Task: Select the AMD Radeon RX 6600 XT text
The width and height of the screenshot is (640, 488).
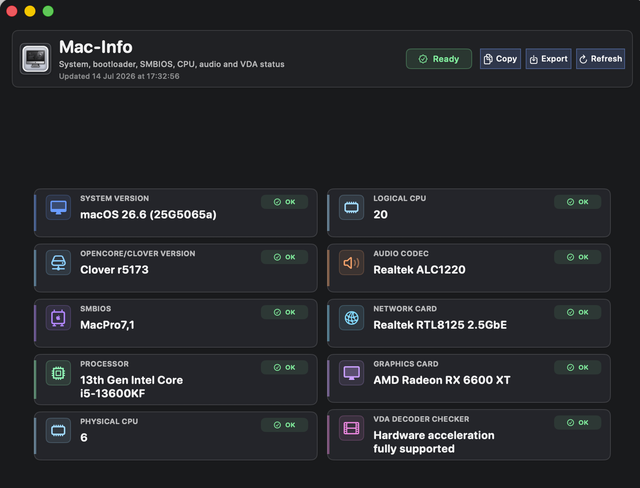Action: 442,380
